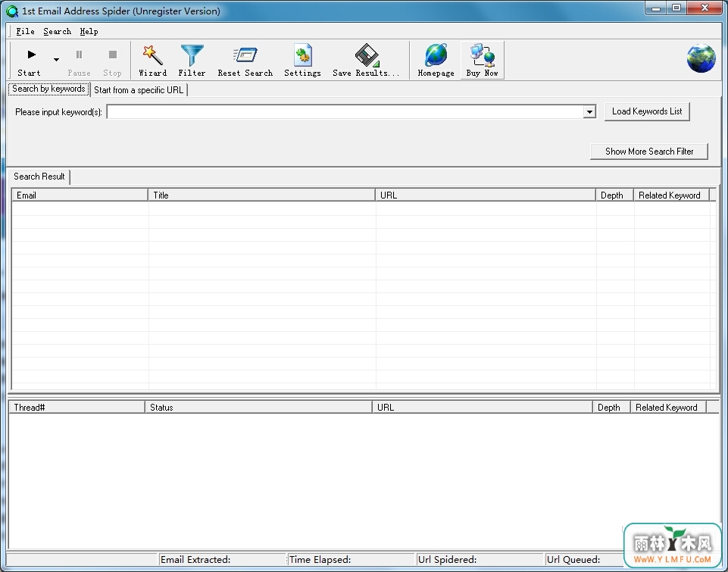Click Show More Search Filter button
This screenshot has width=728, height=572.
point(649,152)
